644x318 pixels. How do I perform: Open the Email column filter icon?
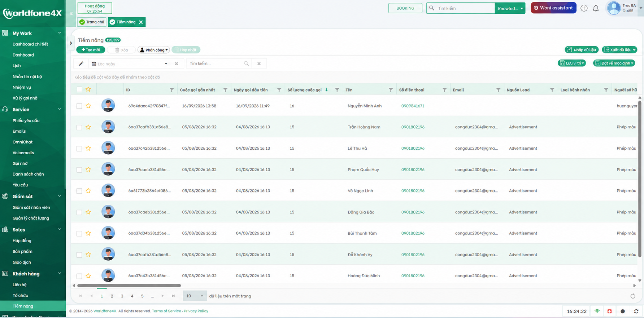(x=498, y=90)
